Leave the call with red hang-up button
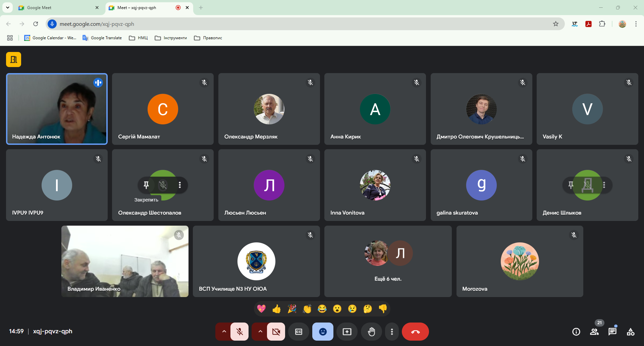The image size is (644, 346). click(x=415, y=332)
